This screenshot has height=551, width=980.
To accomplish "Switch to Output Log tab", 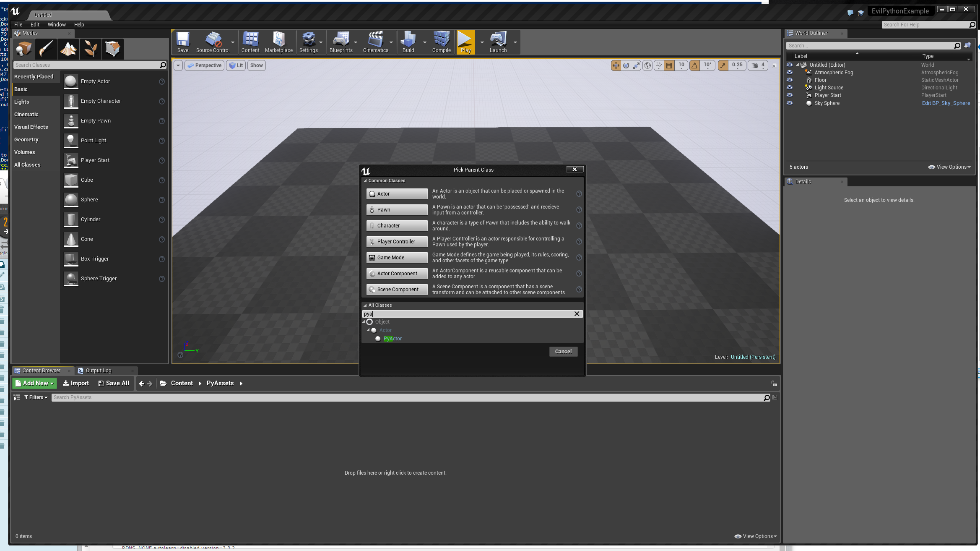I will coord(98,370).
